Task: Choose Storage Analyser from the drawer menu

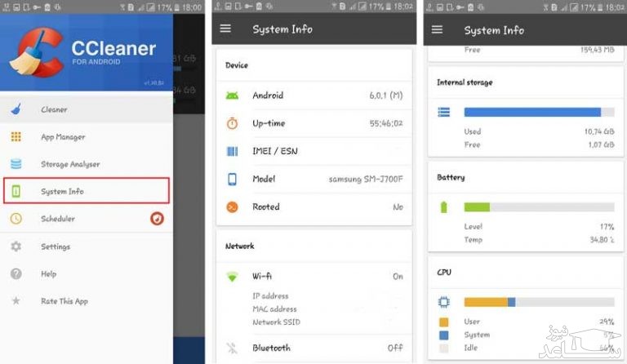Action: [70, 164]
